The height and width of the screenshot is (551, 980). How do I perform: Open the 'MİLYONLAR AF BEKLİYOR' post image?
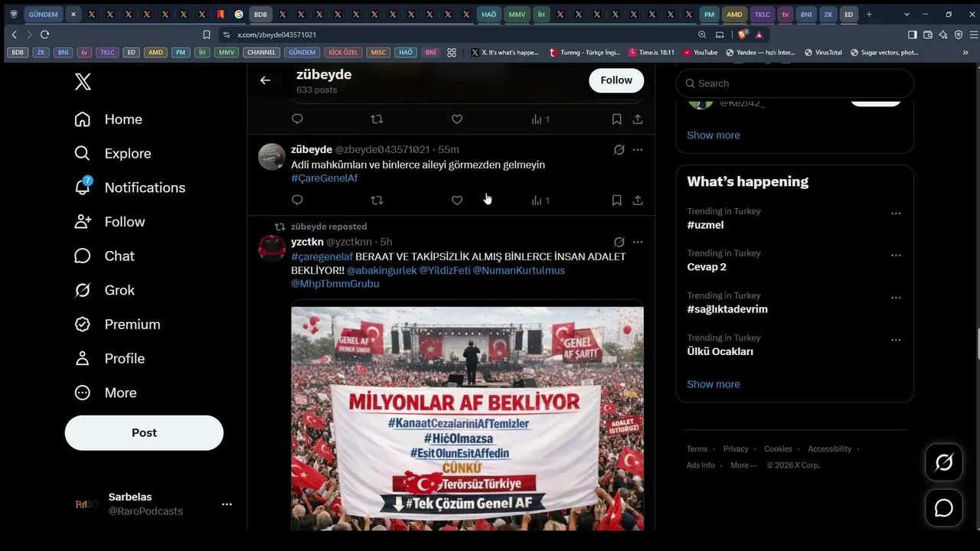467,419
